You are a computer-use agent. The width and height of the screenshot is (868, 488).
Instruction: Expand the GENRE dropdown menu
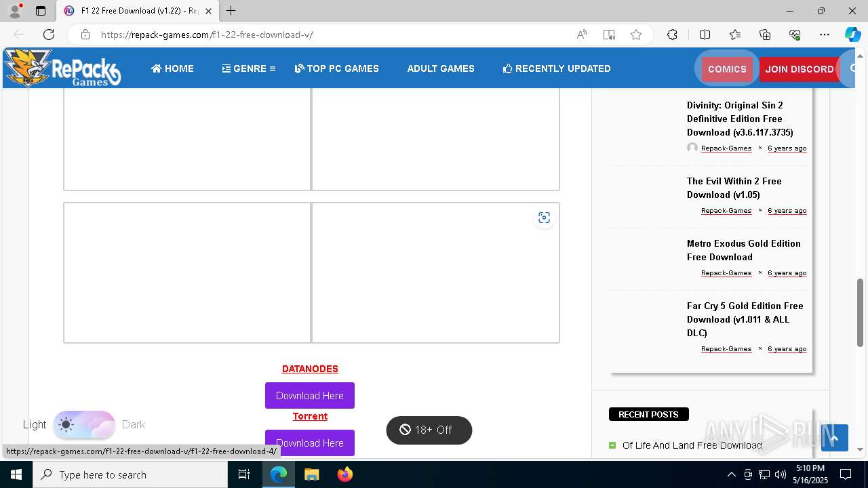pos(249,68)
